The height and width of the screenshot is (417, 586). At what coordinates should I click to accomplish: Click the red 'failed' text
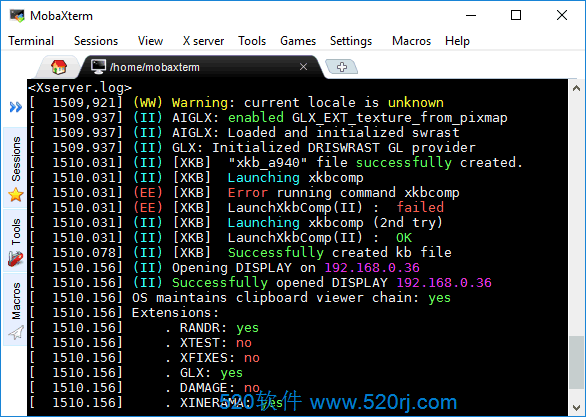(420, 207)
